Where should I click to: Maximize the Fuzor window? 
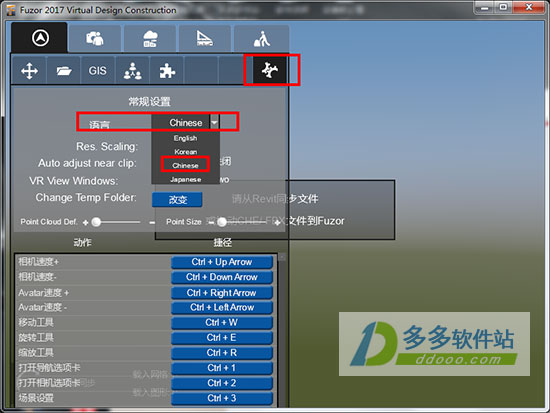(x=503, y=7)
